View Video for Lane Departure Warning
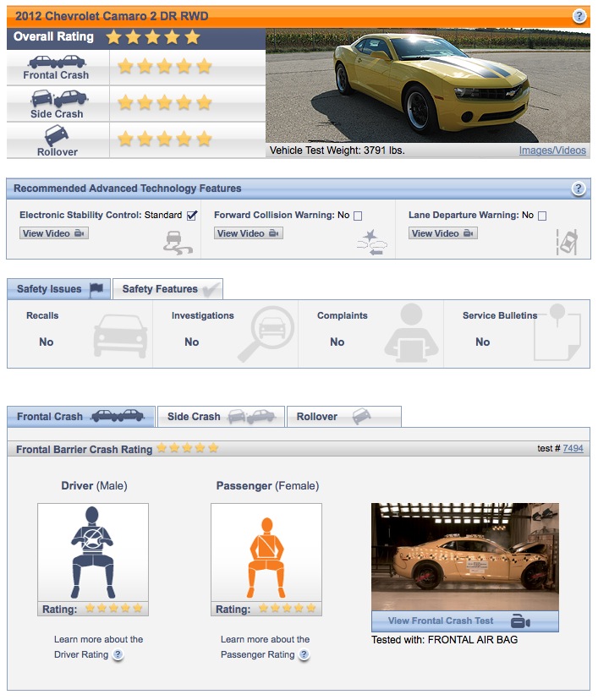Screen dimensions: 598x700 [x=443, y=233]
